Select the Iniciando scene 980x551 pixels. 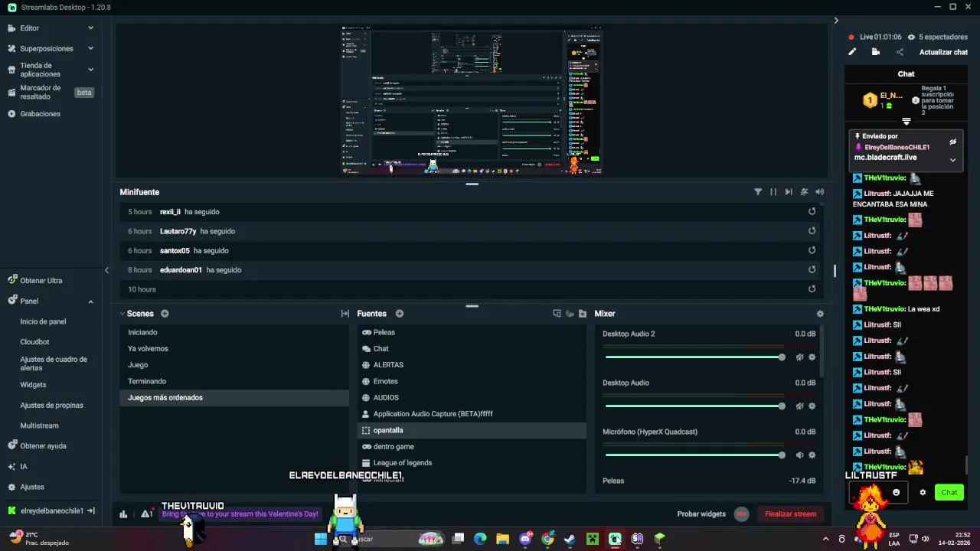coord(234,332)
